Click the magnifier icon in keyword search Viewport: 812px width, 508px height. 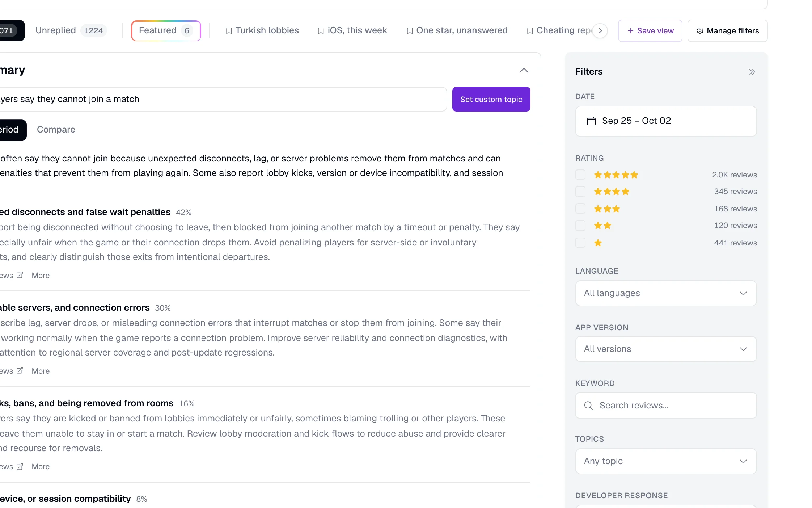tap(588, 406)
